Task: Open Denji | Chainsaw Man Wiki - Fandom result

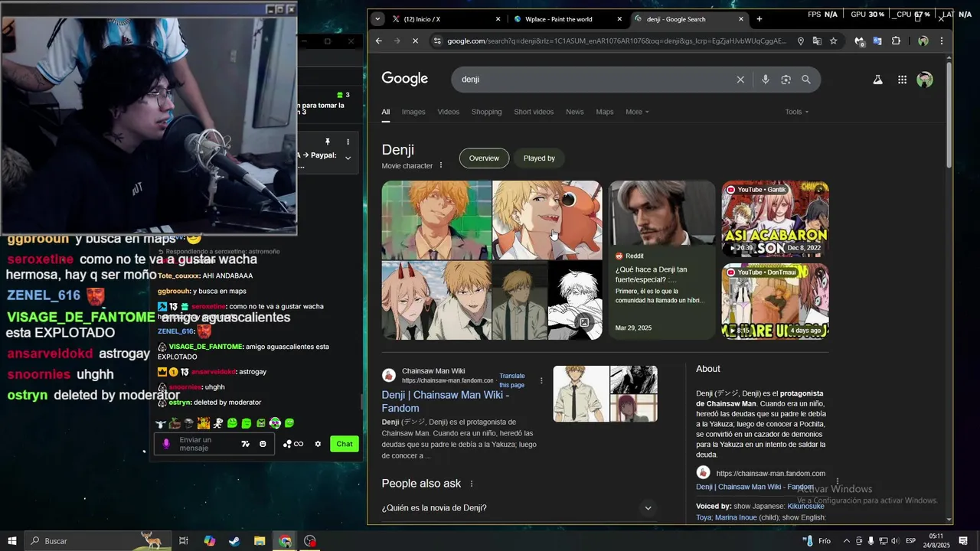Action: click(x=446, y=402)
